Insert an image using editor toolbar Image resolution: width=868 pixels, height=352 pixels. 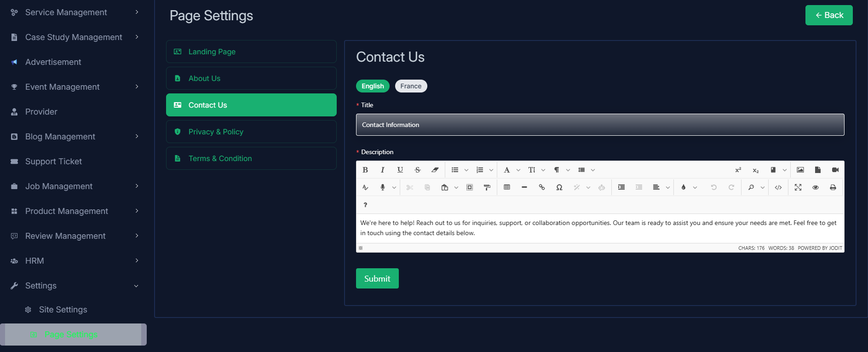click(x=800, y=170)
